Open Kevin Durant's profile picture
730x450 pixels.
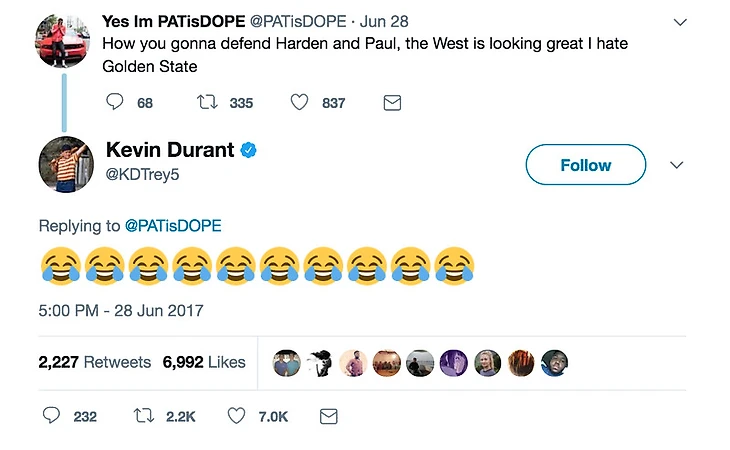(66, 164)
